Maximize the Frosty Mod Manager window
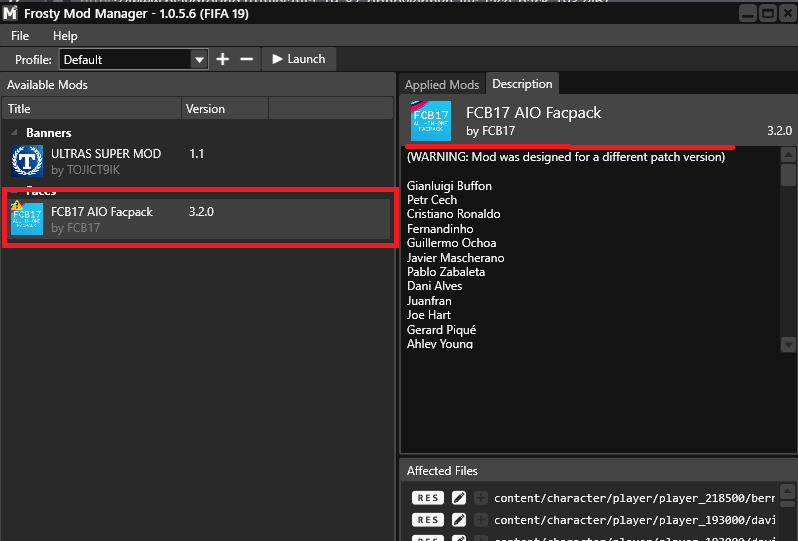This screenshot has height=541, width=798. (x=767, y=13)
